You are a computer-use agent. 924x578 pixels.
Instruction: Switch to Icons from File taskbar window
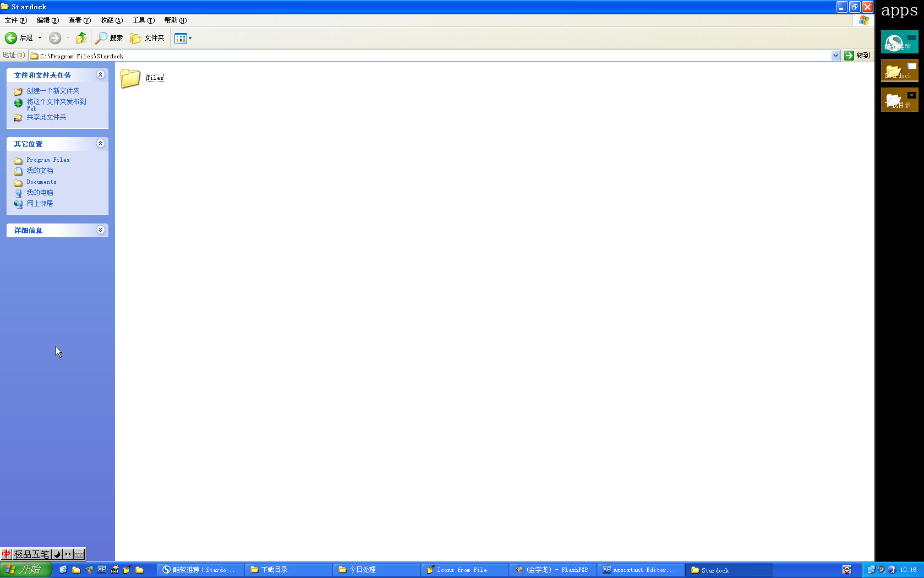coord(465,570)
